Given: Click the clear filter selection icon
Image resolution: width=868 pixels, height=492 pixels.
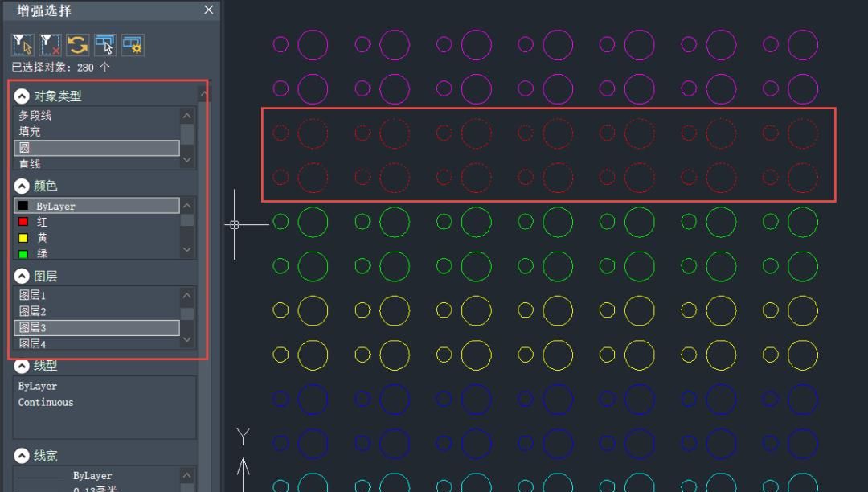Looking at the screenshot, I should click(50, 45).
